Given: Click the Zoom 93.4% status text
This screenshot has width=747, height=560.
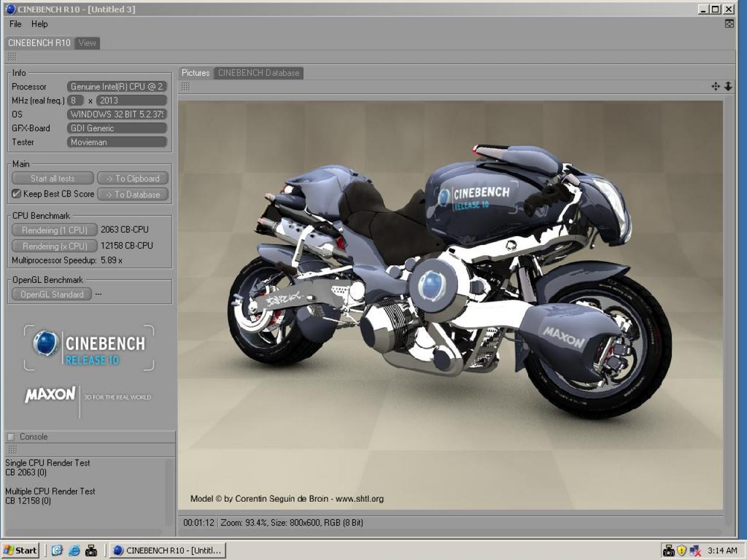Looking at the screenshot, I should coord(244,523).
